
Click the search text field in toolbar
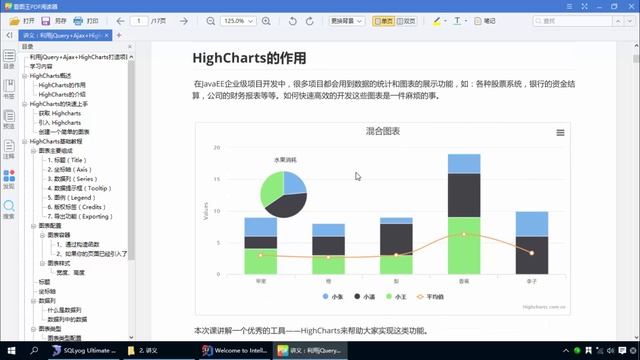572,21
